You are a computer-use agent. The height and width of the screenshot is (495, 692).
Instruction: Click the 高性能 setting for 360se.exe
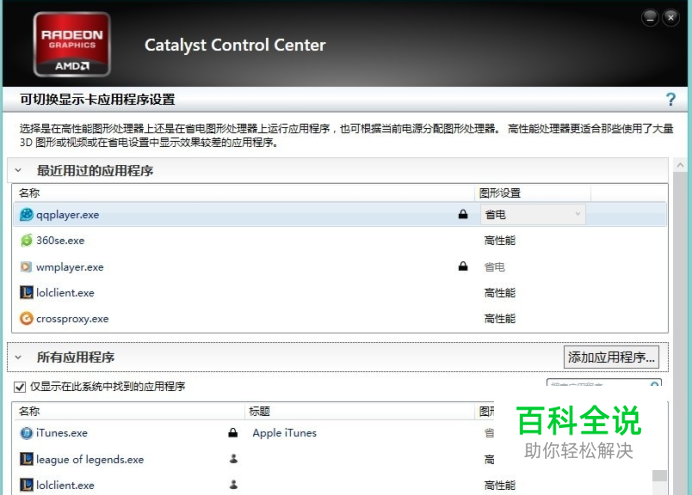click(500, 240)
